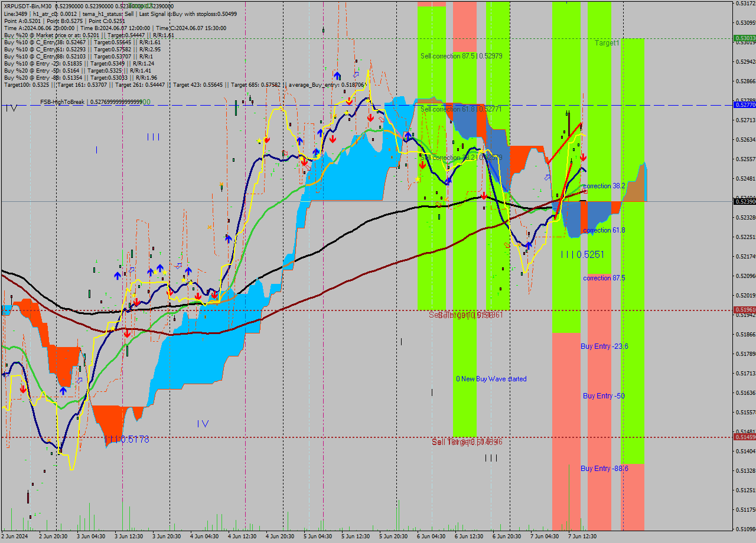Click the '3 Jun 04:30' time axis label
The width and height of the screenshot is (756, 543).
pyautogui.click(x=91, y=537)
